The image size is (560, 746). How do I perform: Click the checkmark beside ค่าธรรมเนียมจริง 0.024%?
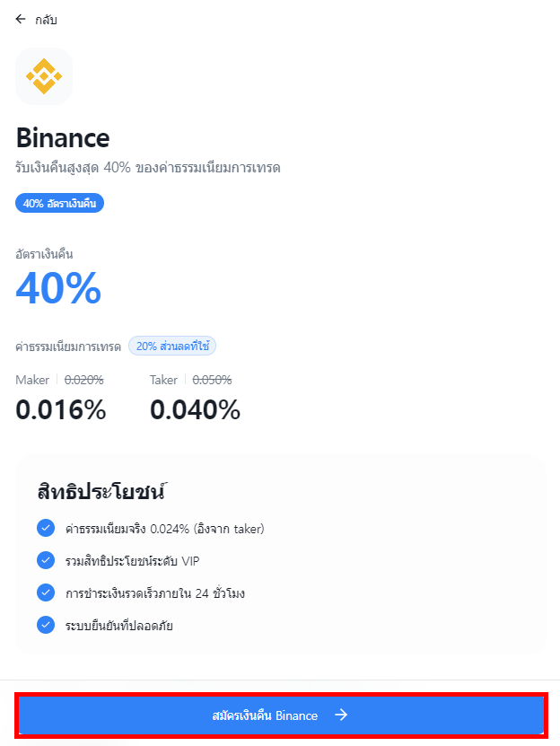pos(46,528)
